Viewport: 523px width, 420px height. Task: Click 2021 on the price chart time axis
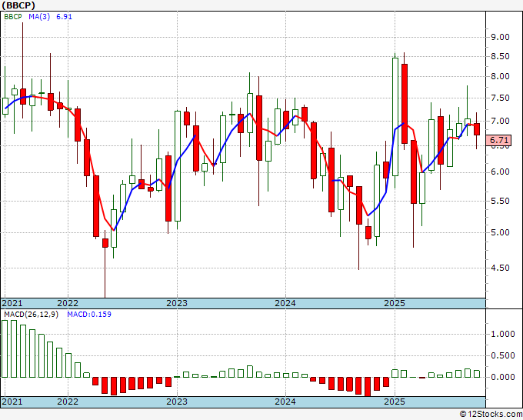pos(12,303)
